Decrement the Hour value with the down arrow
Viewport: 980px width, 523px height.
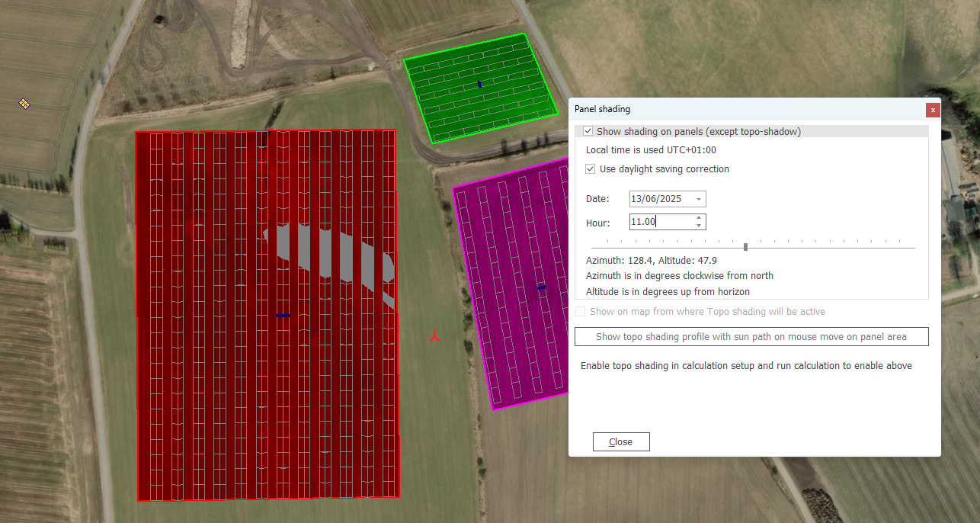point(699,225)
